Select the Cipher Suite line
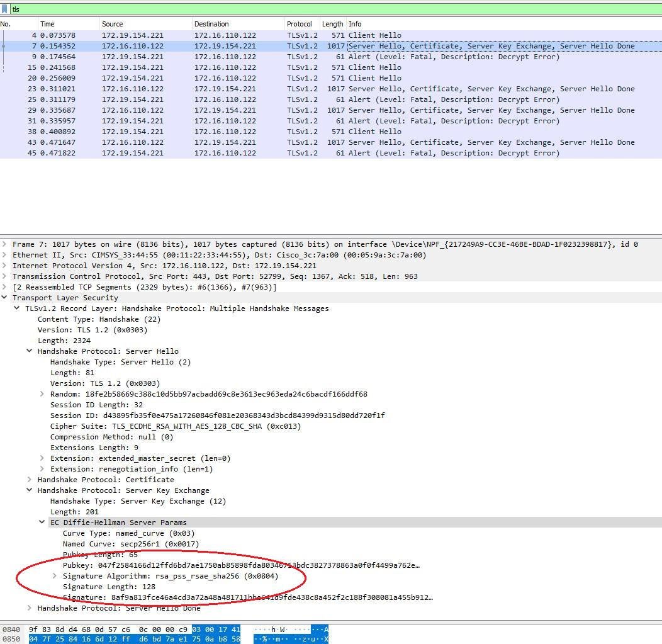The height and width of the screenshot is (644, 662). 176,426
